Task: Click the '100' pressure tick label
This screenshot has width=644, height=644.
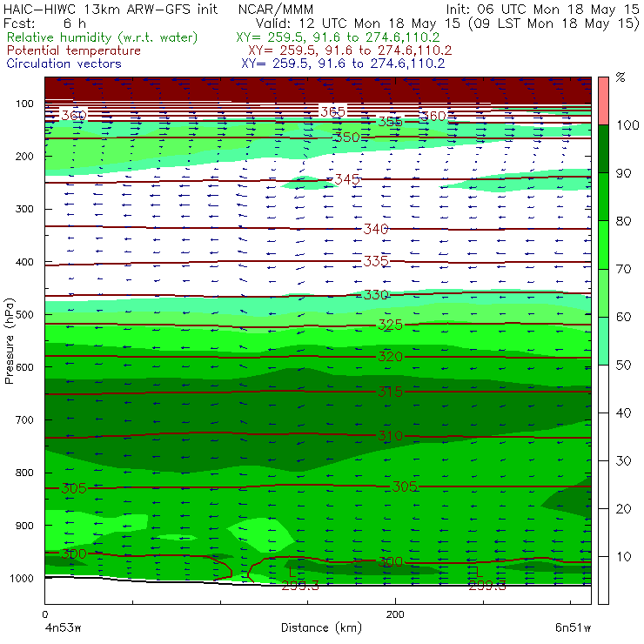Action: [24, 104]
